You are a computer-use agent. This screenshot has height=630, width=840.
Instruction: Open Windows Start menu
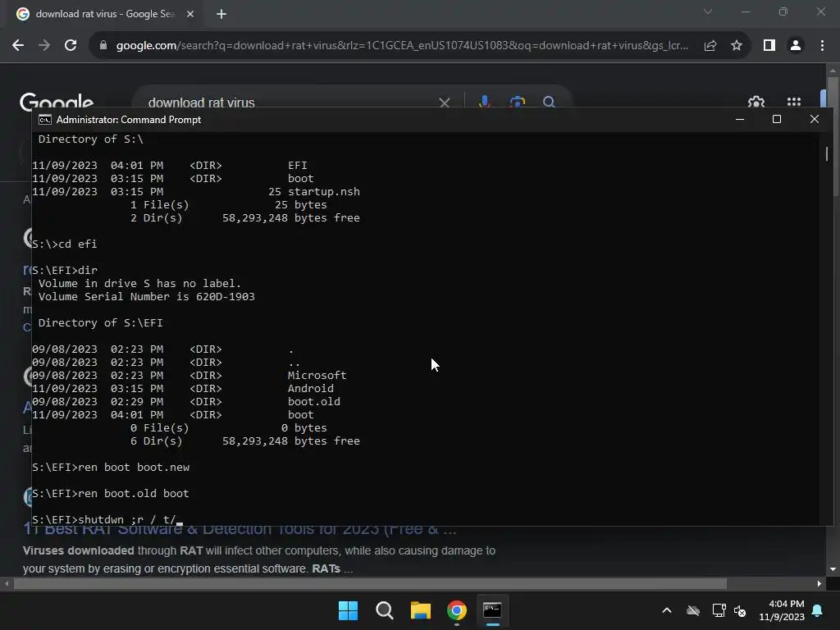[348, 610]
